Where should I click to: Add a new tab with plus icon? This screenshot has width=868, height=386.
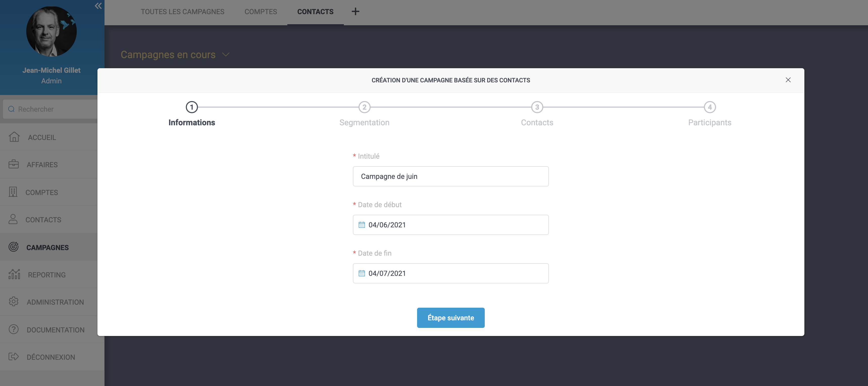tap(355, 11)
